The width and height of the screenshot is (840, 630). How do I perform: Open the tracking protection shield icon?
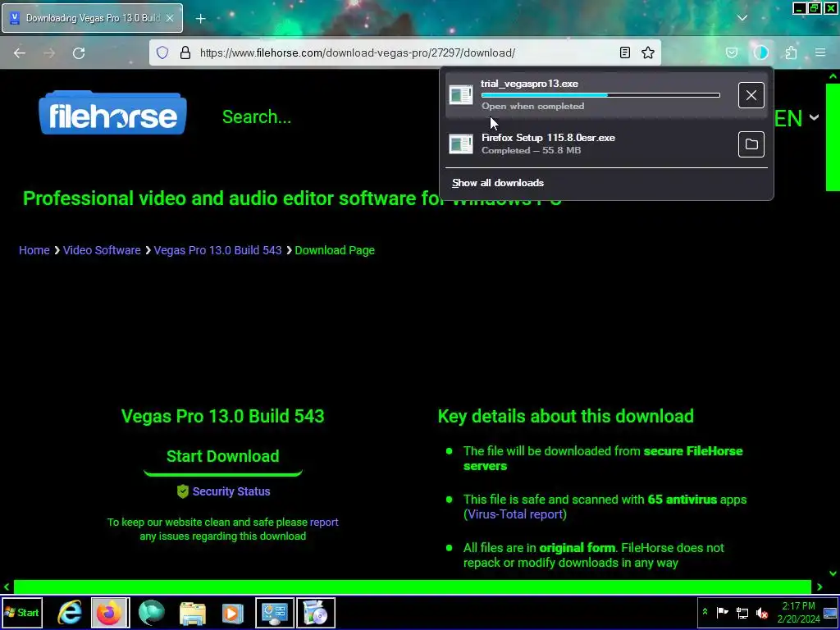coord(162,52)
